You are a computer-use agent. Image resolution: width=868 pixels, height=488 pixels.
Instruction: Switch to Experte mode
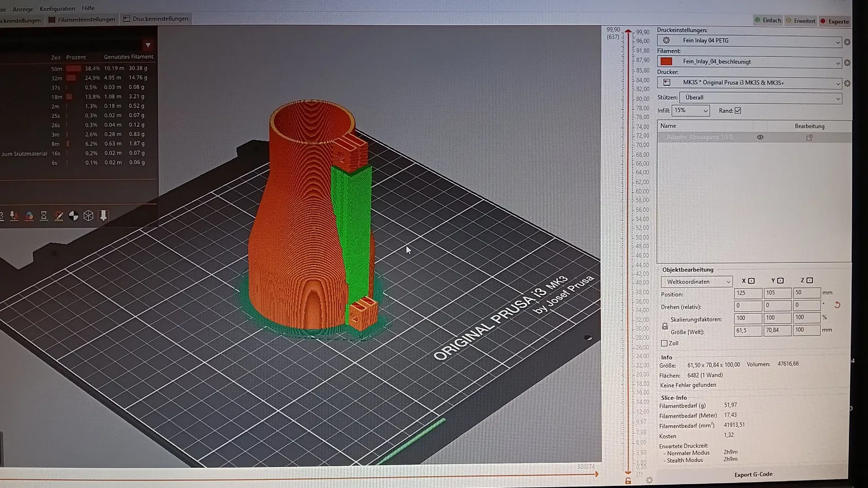[834, 22]
